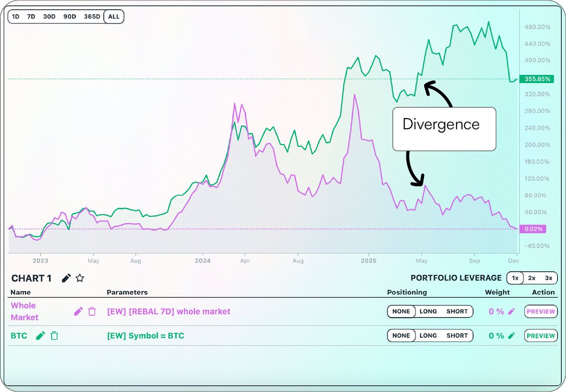Screen dimensions: 566x392
Task: Click the BTC name label
Action: click(19, 336)
